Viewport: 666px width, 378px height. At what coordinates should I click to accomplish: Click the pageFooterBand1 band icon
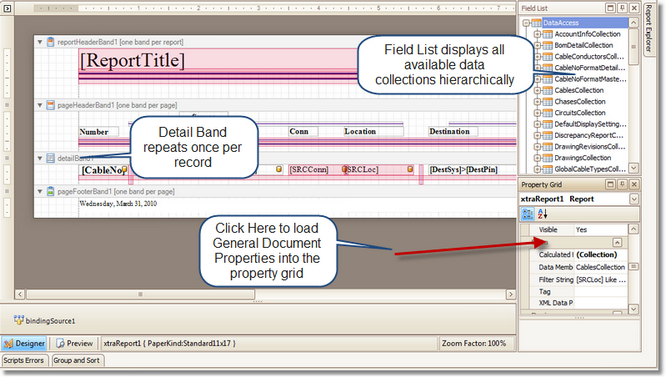[51, 192]
